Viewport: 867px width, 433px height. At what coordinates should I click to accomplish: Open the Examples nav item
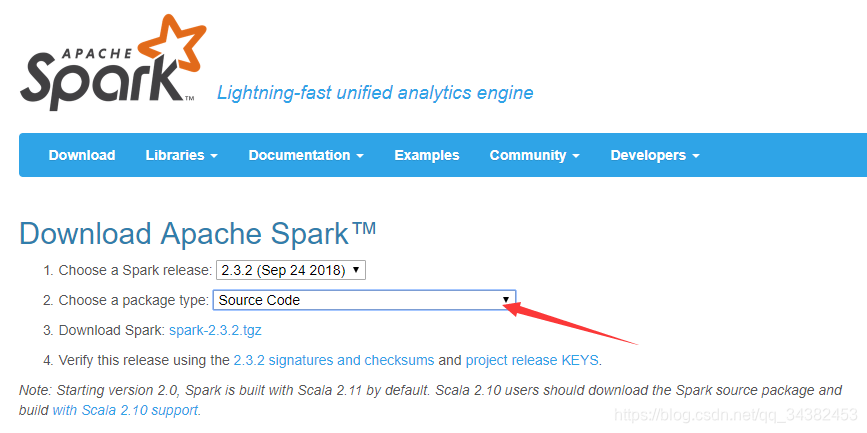[427, 155]
